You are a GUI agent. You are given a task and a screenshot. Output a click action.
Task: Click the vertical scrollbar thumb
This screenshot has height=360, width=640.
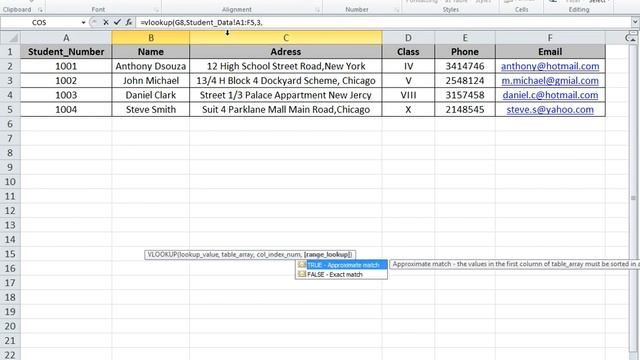point(633,198)
